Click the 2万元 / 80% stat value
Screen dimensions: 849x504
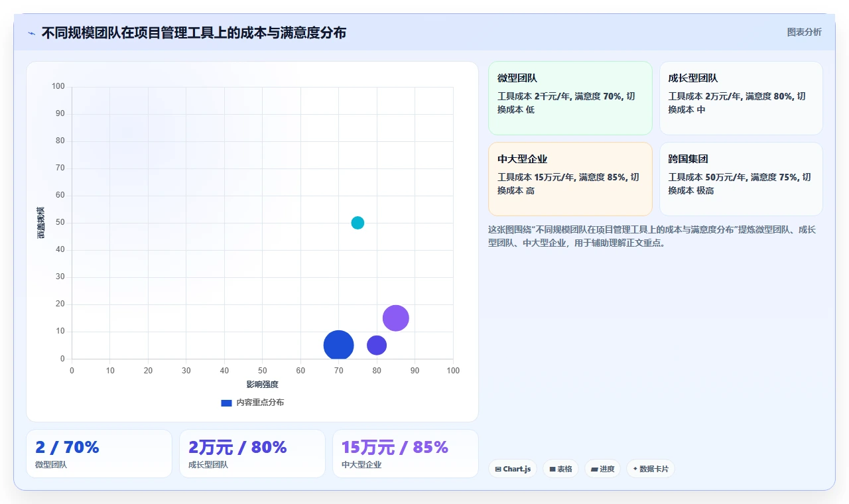point(237,447)
